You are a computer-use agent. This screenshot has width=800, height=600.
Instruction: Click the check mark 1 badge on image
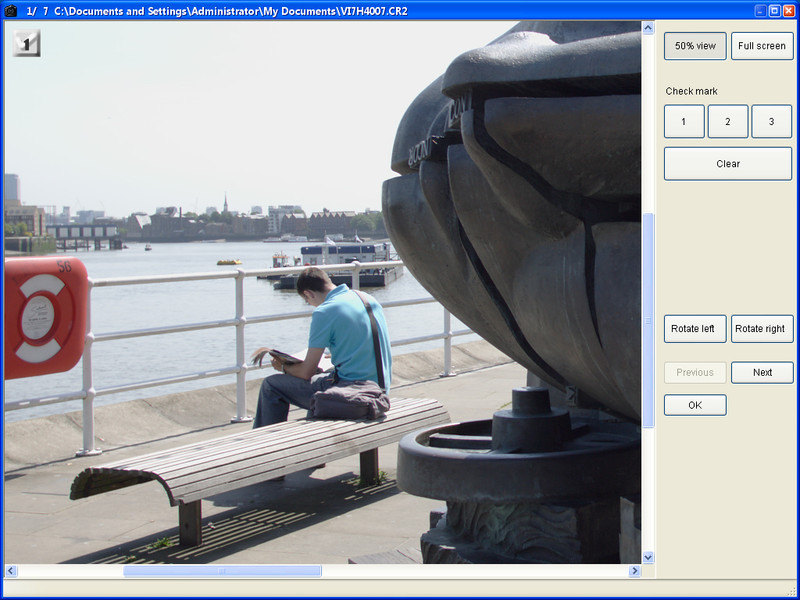[x=27, y=43]
